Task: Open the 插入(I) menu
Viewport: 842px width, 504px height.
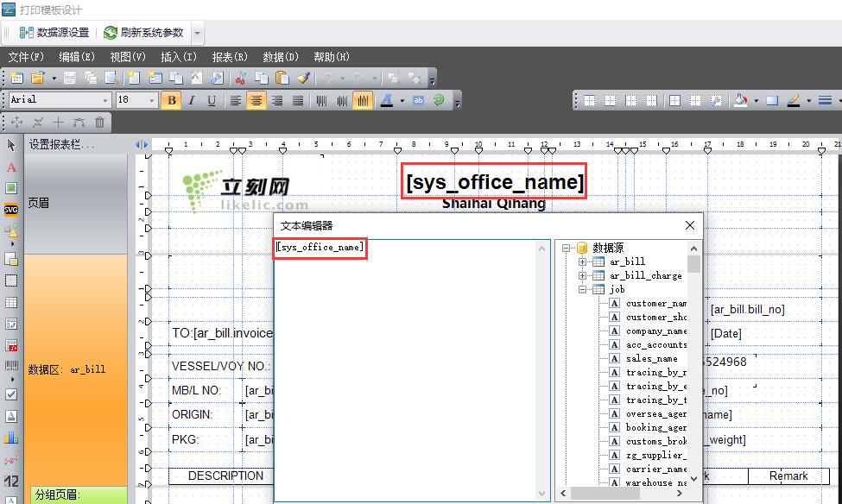Action: tap(178, 57)
